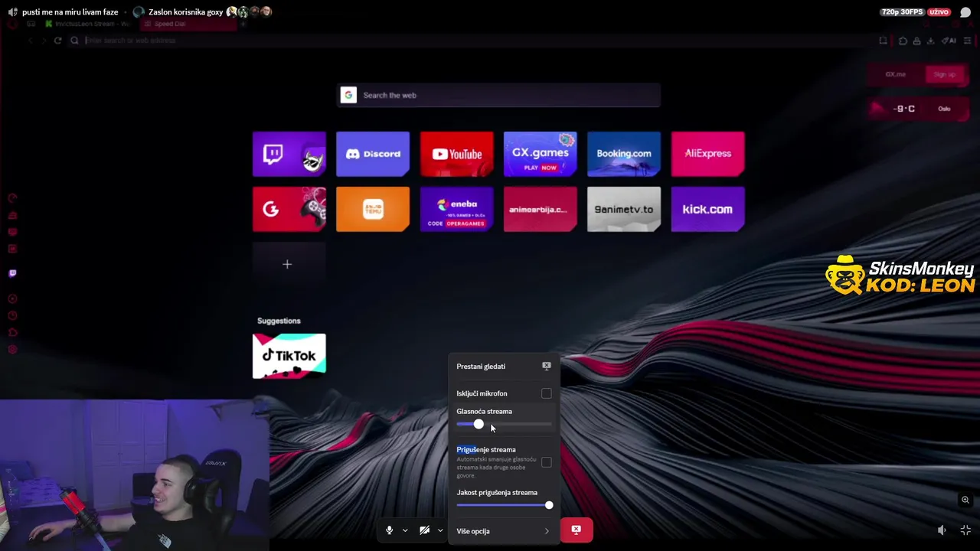Exit fullscreen using the collapse icon
Image resolution: width=980 pixels, height=551 pixels.
(x=965, y=530)
